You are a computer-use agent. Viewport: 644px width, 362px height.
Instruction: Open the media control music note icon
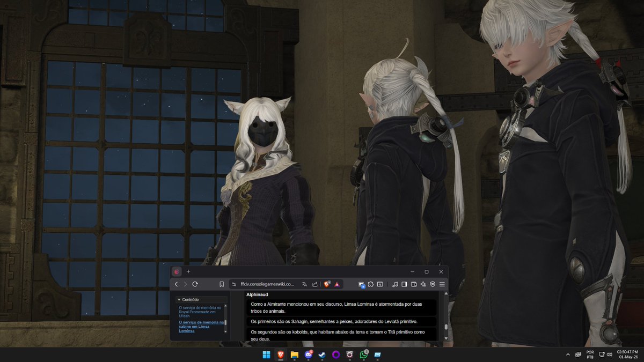tap(396, 284)
